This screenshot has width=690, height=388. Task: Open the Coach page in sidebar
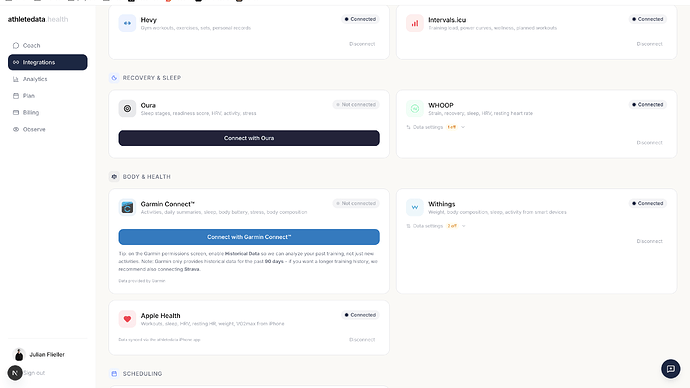click(48, 45)
